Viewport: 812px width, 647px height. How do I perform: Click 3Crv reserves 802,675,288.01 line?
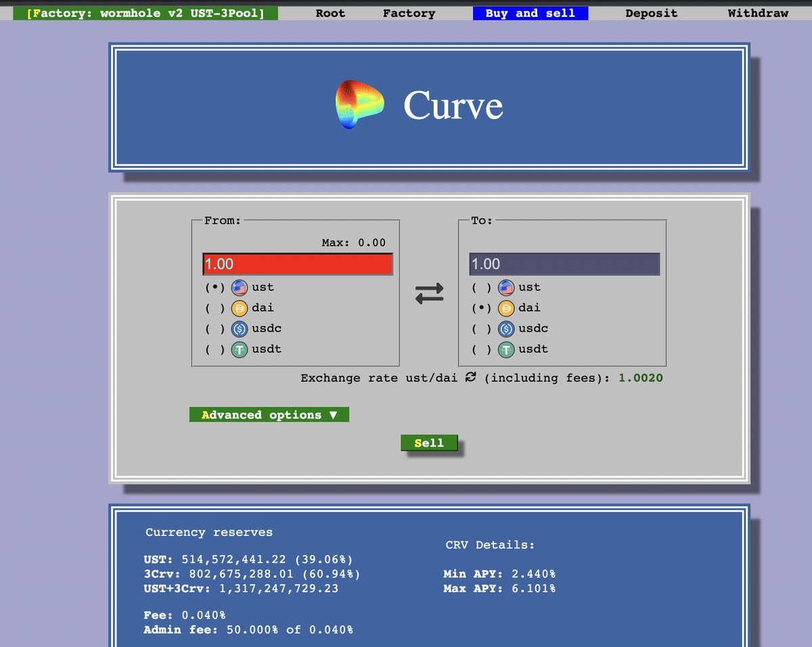(x=252, y=574)
